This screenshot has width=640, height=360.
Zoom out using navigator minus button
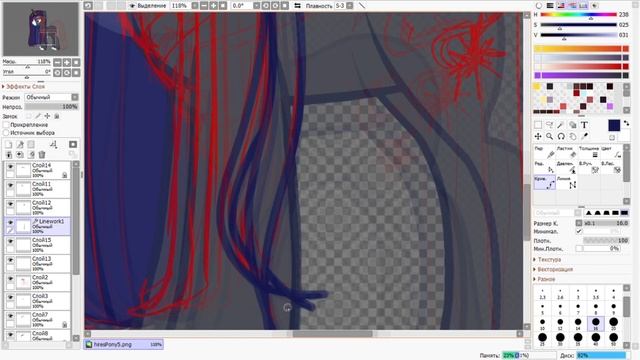point(57,62)
